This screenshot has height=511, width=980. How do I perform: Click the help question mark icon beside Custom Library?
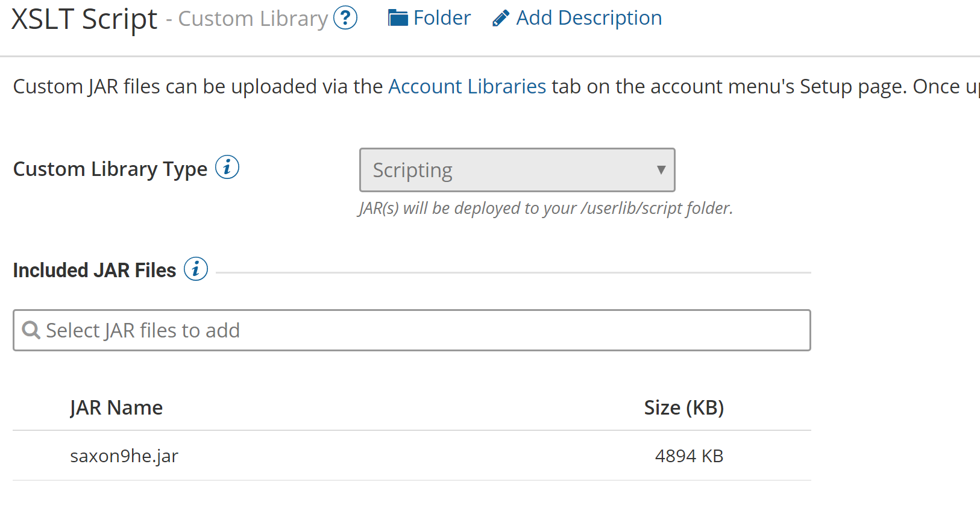pos(345,18)
